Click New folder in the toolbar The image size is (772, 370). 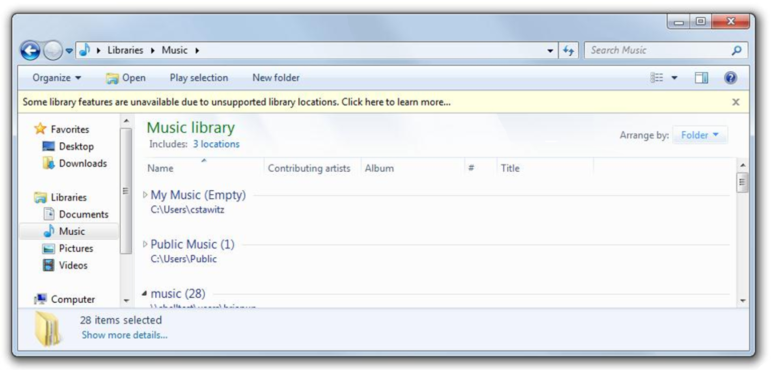point(276,78)
